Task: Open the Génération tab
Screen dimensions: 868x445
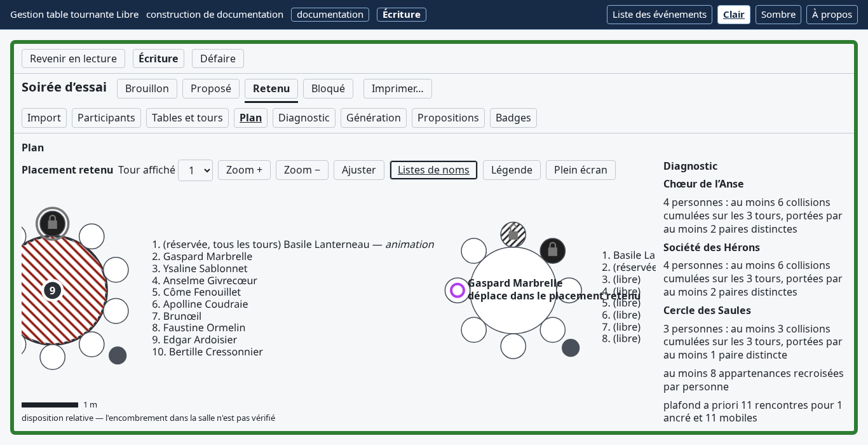Action: click(374, 118)
